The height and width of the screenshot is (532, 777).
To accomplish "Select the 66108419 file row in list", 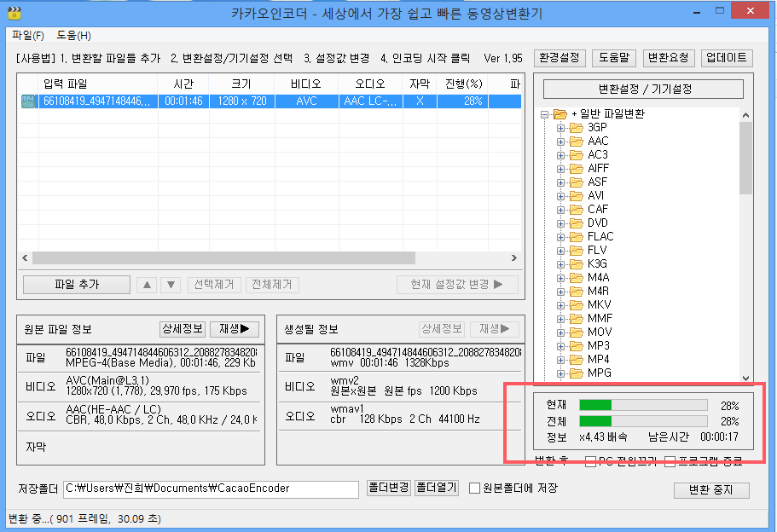I will pyautogui.click(x=271, y=101).
